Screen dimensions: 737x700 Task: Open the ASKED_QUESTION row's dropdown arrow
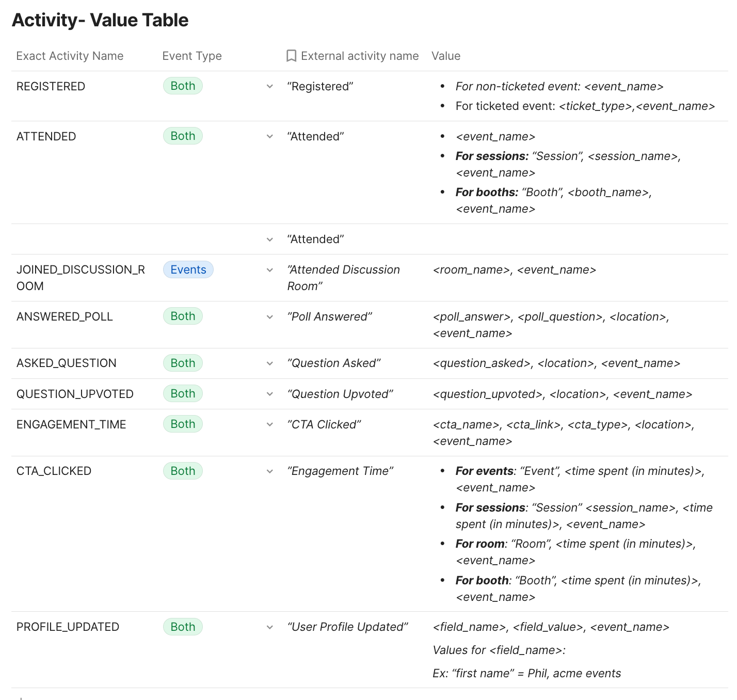[x=269, y=363]
